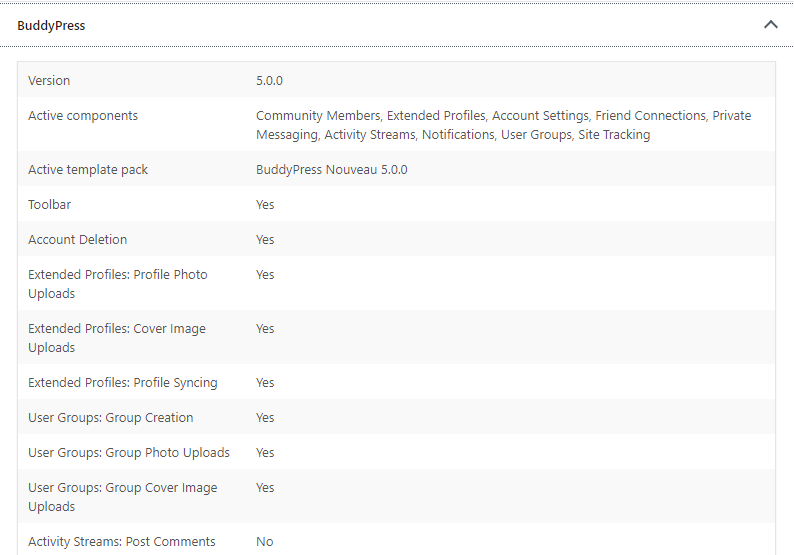The image size is (794, 555).
Task: Click Extended Profiles: Profile Syncing label
Action: coord(123,383)
